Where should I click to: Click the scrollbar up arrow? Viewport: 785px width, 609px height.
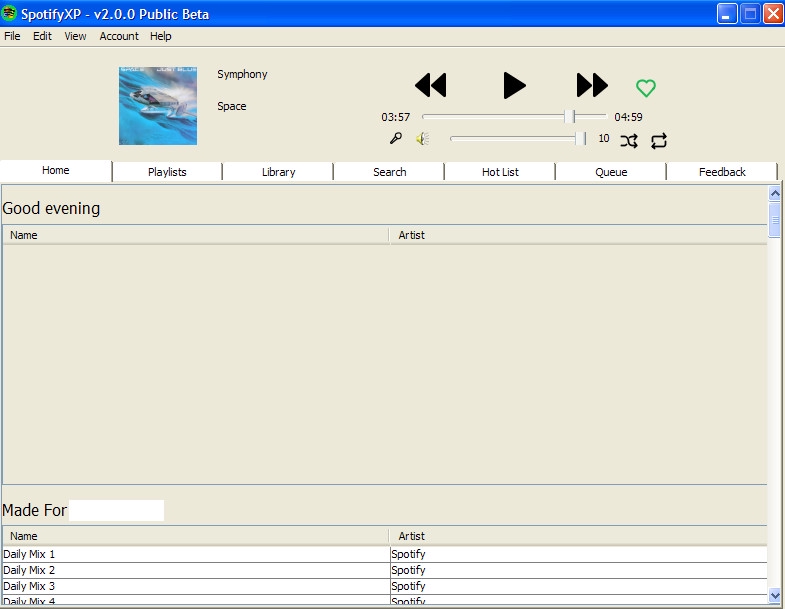774,193
